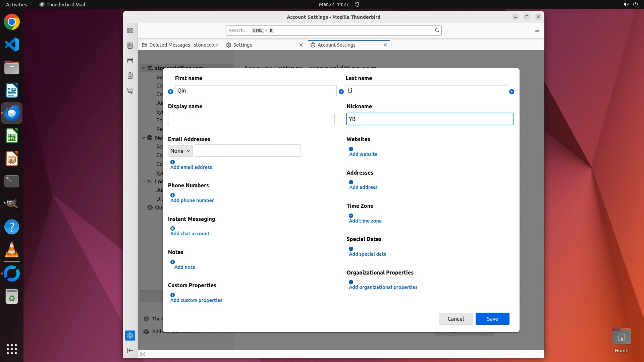
Task: Open Visual Studio Code from dock
Action: coord(12,45)
